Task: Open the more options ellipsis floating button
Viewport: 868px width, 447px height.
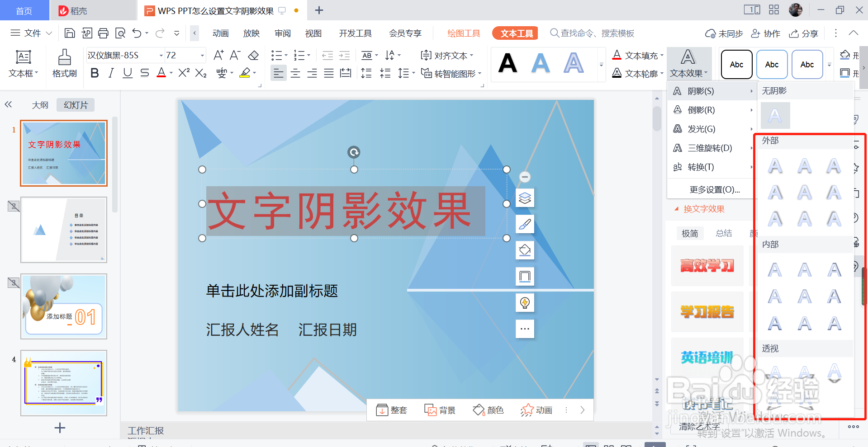Action: [525, 329]
